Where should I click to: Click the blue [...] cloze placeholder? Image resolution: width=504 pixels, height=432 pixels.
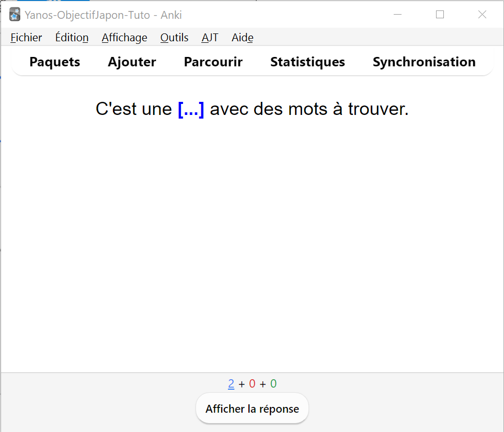click(191, 109)
